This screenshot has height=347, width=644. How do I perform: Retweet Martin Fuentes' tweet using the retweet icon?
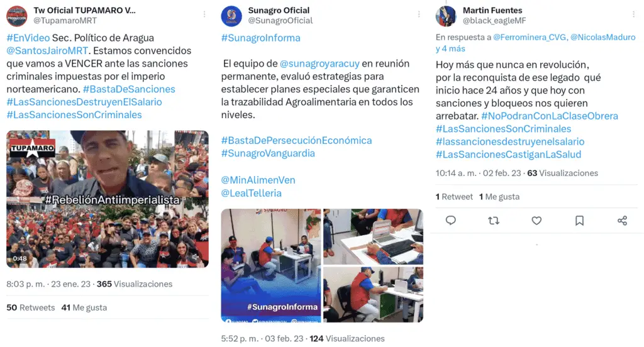[494, 221]
